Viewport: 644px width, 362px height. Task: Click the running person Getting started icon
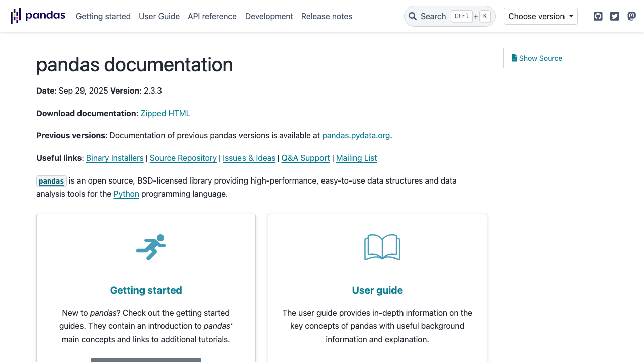[151, 247]
